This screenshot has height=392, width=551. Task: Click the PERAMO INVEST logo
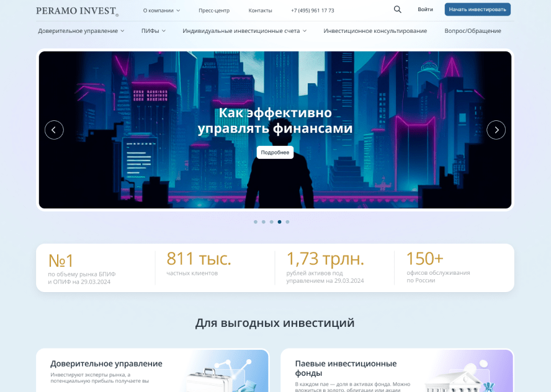[77, 11]
